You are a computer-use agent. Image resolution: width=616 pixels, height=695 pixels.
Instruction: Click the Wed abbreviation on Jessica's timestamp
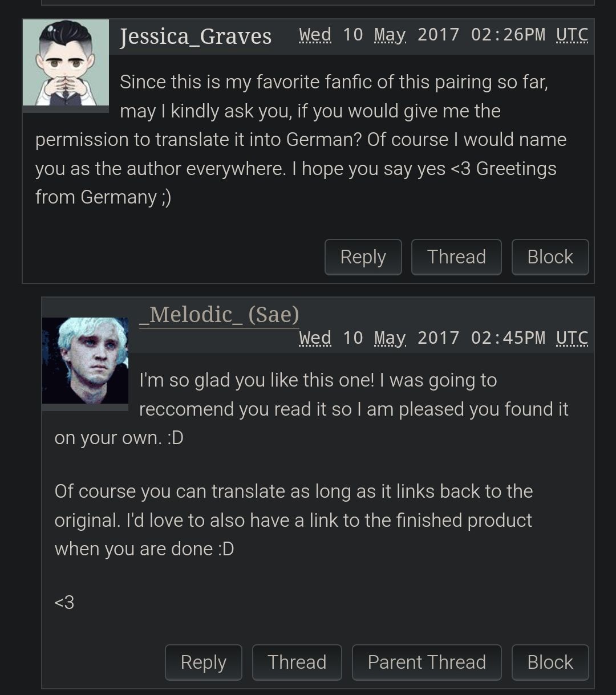(x=315, y=35)
